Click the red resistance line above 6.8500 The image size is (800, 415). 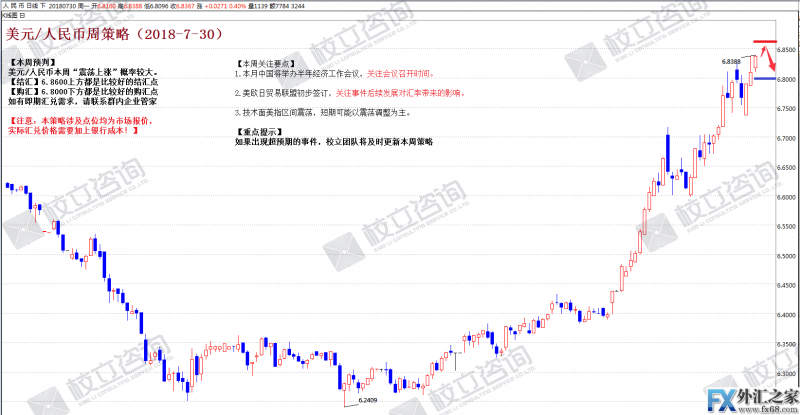click(765, 41)
